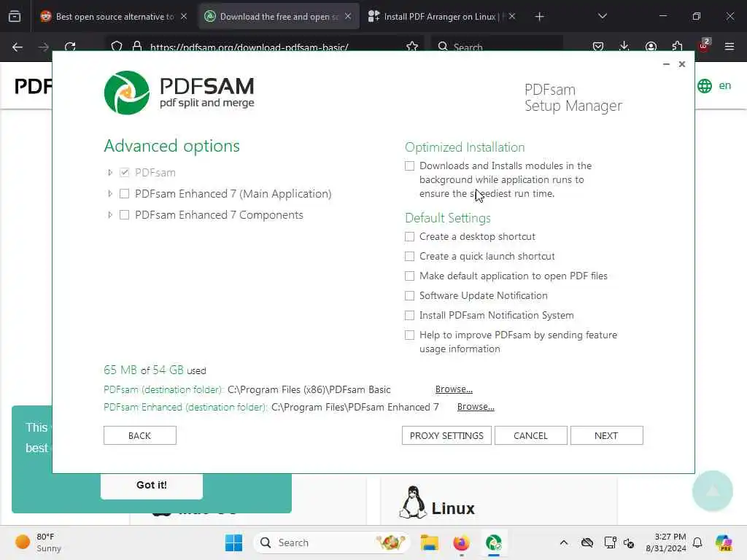Image resolution: width=747 pixels, height=560 pixels.
Task: Browse for PDFsam Basic destination folder
Action: (454, 389)
